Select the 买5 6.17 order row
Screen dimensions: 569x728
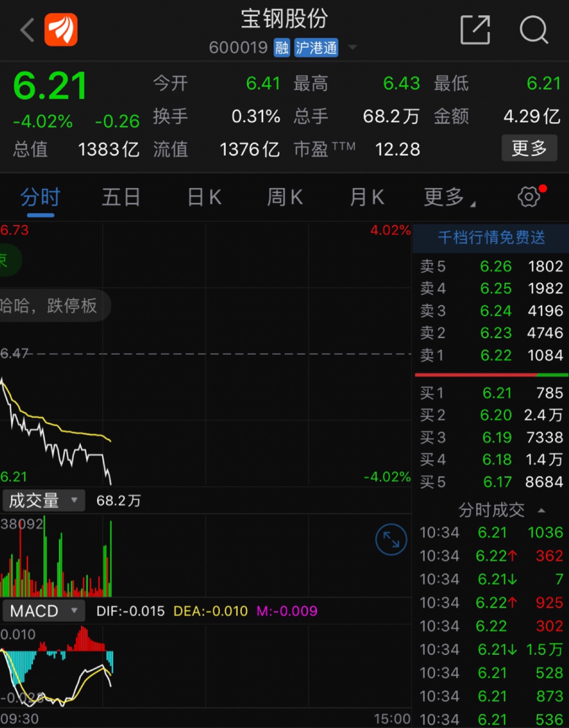coord(491,482)
